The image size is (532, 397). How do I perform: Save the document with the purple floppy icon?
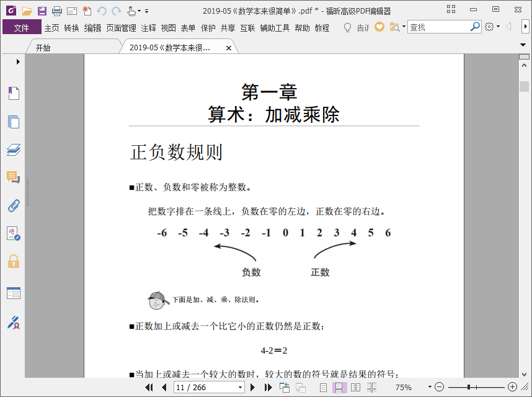pyautogui.click(x=42, y=11)
